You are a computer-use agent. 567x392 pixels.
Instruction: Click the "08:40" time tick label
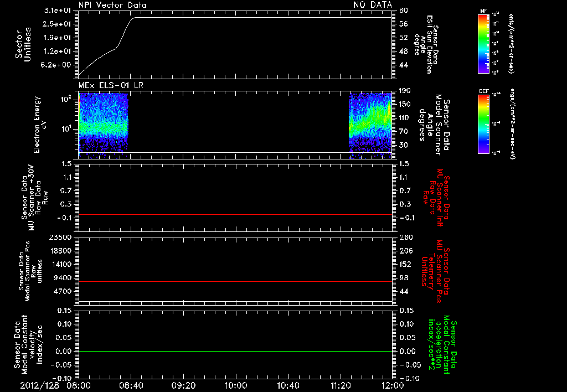[131, 385]
